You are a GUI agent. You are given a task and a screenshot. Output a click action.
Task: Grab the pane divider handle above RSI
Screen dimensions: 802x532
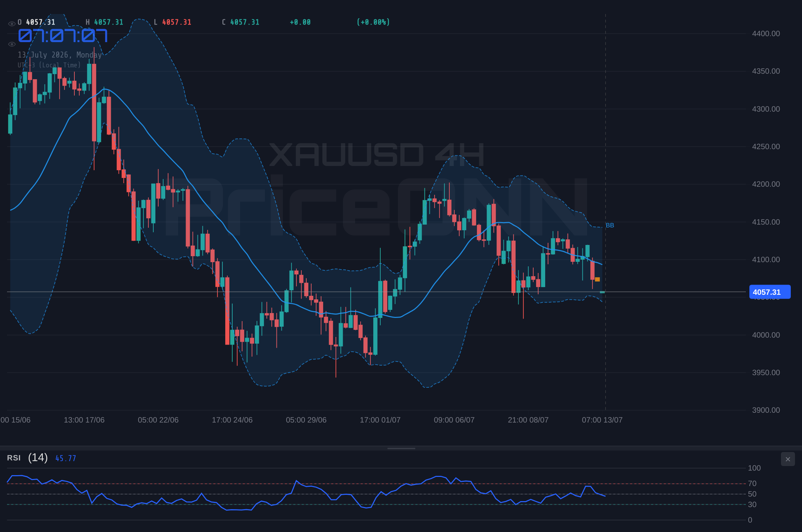click(401, 448)
